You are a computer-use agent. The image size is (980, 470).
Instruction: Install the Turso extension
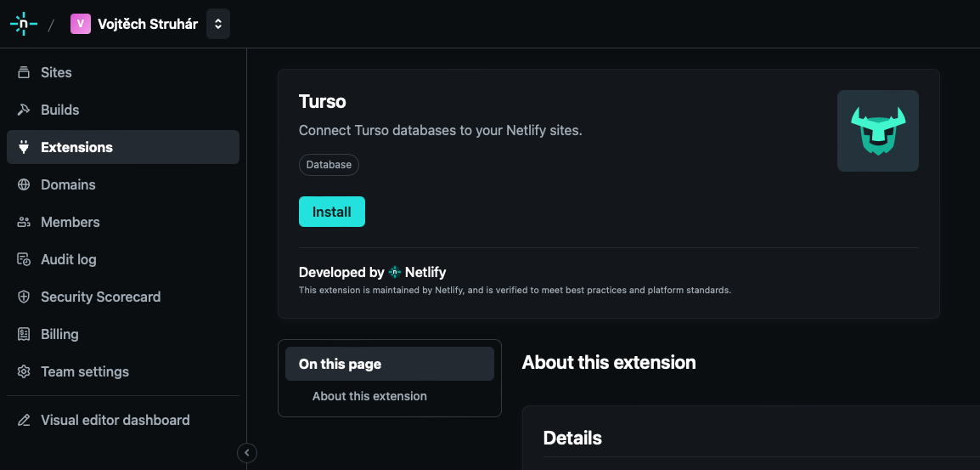[332, 212]
